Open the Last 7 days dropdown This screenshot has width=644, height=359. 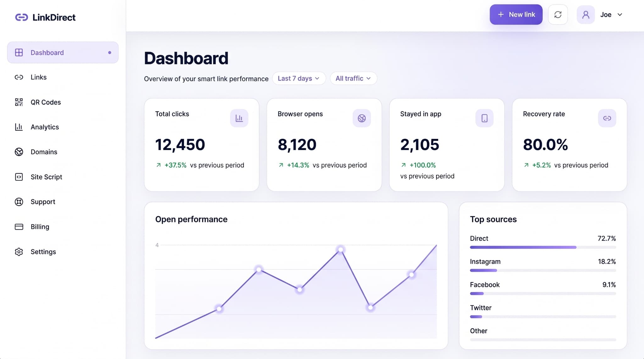(299, 78)
